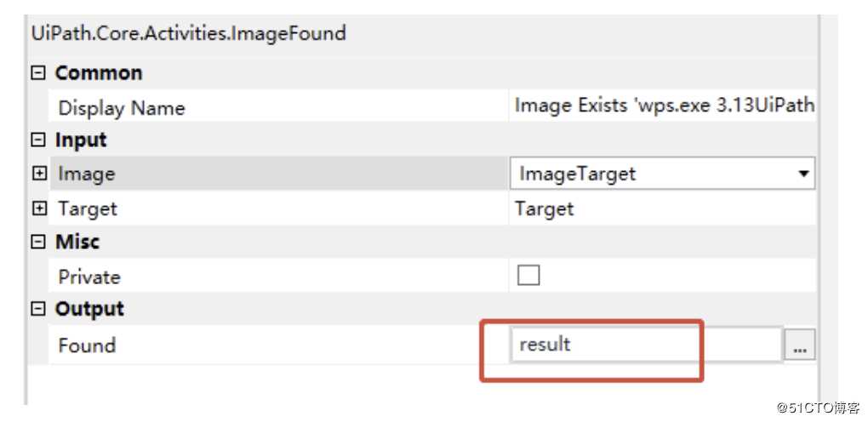
Task: Click the Found result input field
Action: tap(645, 345)
